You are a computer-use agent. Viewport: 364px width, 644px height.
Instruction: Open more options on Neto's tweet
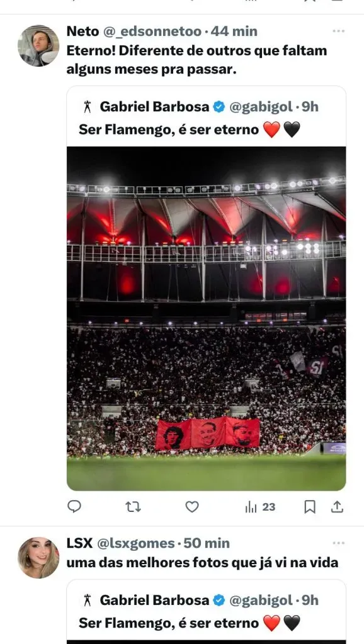tap(339, 31)
